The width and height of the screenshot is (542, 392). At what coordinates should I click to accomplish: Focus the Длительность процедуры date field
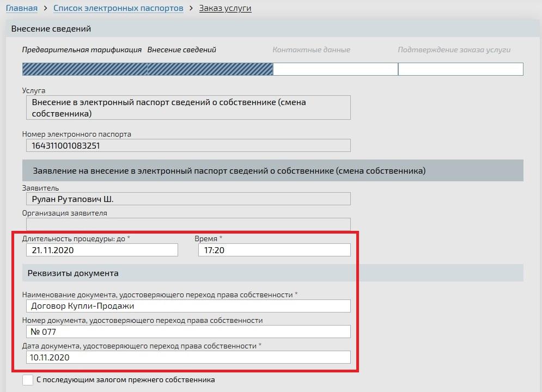tap(102, 250)
